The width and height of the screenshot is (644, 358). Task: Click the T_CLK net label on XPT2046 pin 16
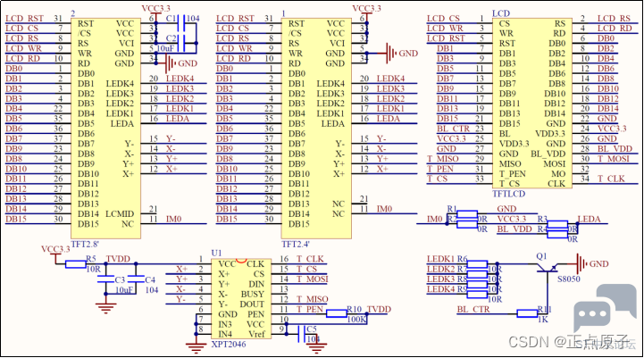pos(310,259)
